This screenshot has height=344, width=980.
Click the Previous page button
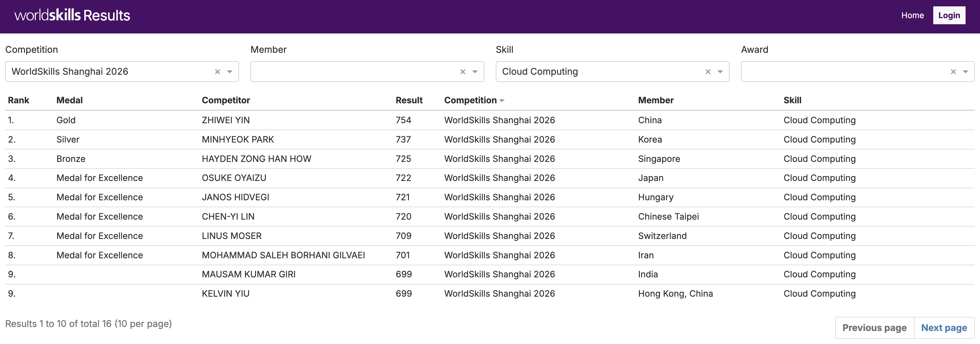(x=874, y=328)
